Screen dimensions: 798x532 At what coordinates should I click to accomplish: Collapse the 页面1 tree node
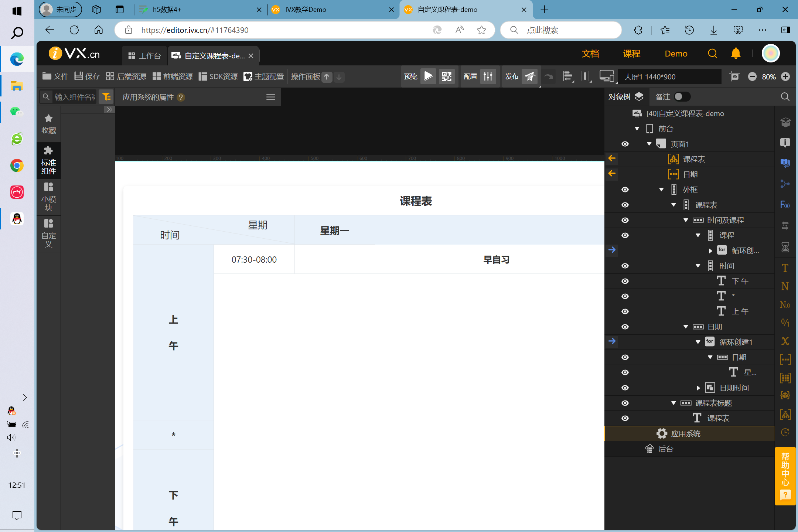[649, 144]
